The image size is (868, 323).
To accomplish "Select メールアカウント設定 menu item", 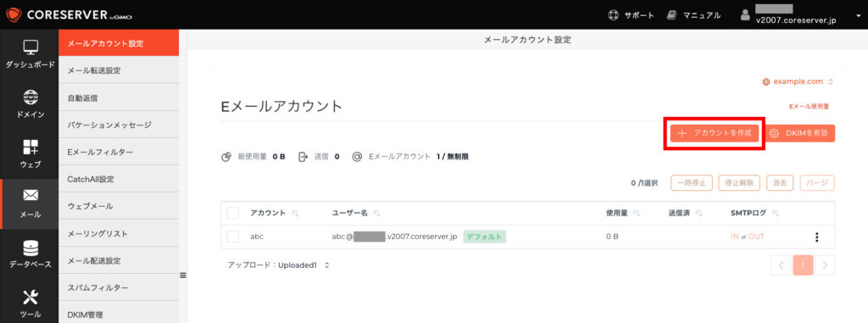I will (x=119, y=43).
